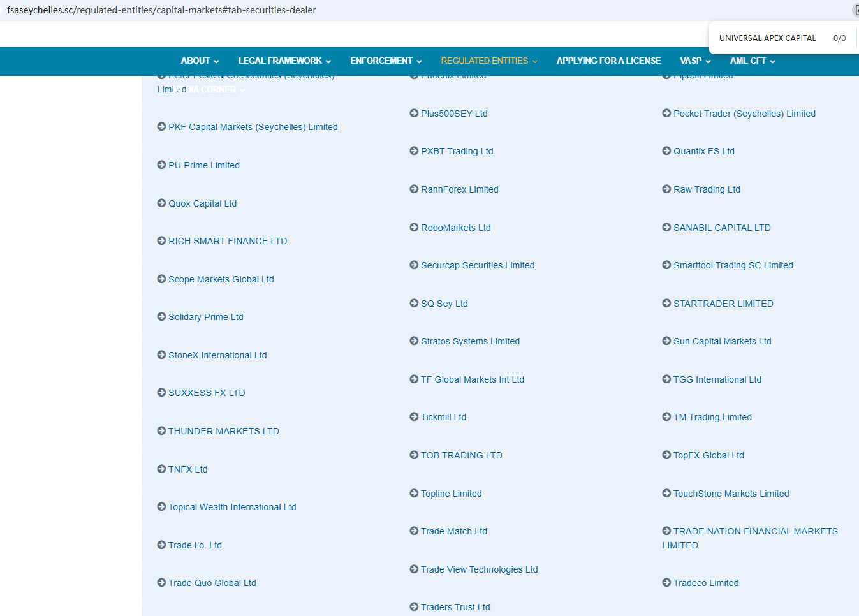Screen dimensions: 859x616
Task: Click arrow icon beside Quantix FS Ltd
Action: tap(666, 151)
